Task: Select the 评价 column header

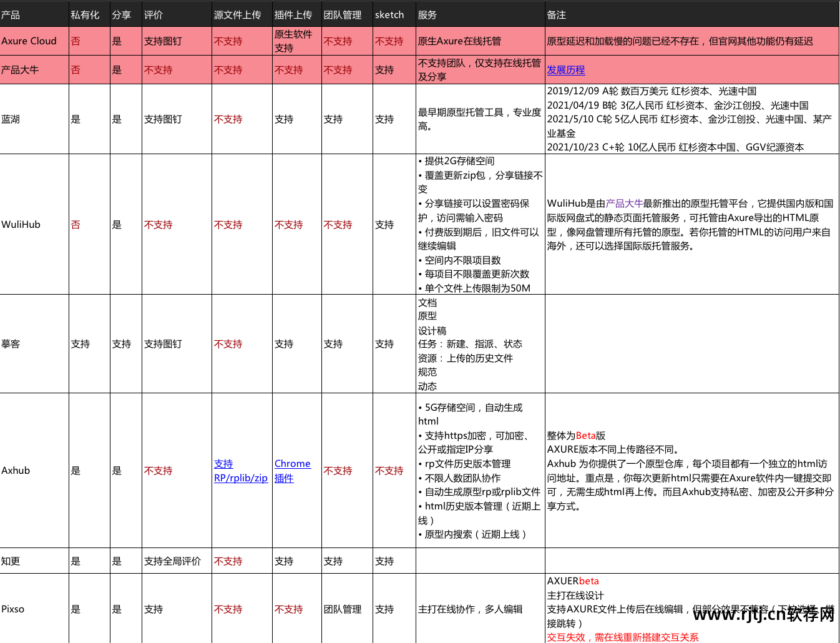Action: click(x=177, y=14)
